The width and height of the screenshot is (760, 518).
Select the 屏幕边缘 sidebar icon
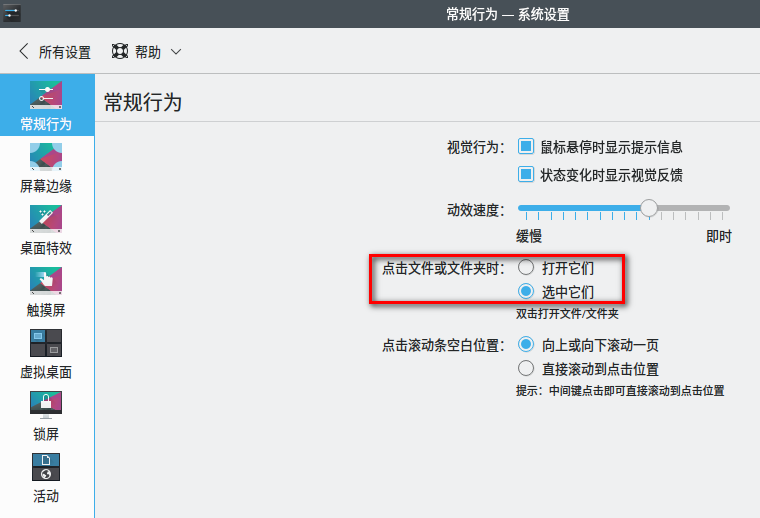point(46,157)
